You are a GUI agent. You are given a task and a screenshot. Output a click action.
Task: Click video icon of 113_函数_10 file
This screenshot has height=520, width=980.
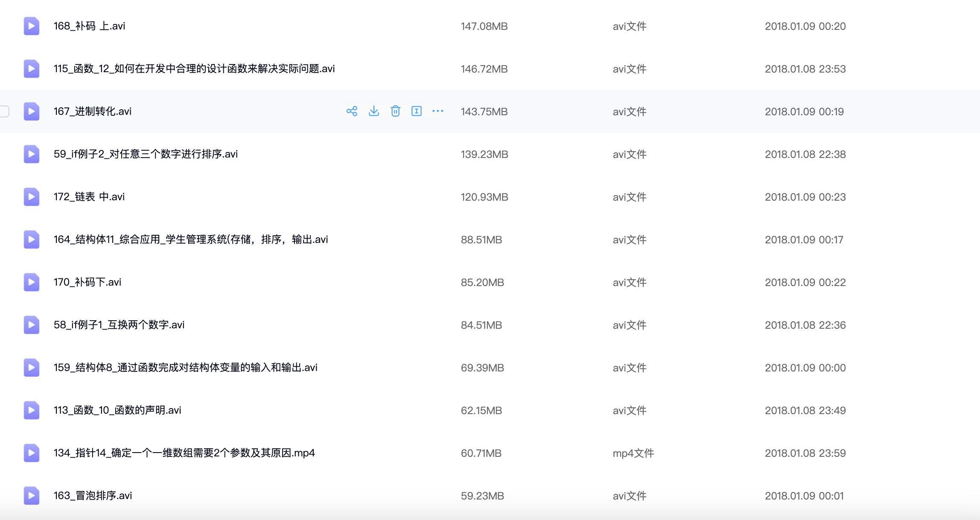coord(31,410)
